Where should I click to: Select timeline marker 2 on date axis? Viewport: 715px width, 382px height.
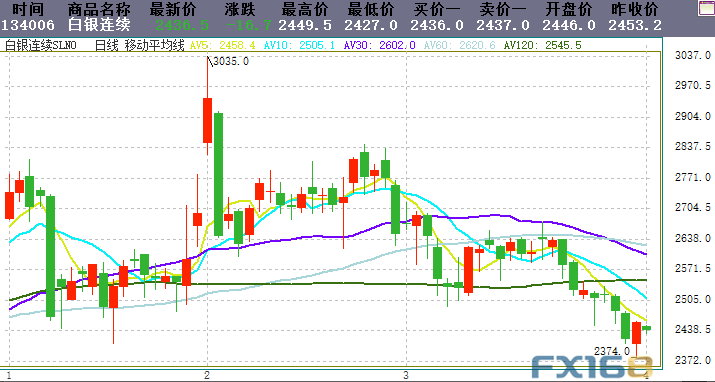click(x=207, y=375)
